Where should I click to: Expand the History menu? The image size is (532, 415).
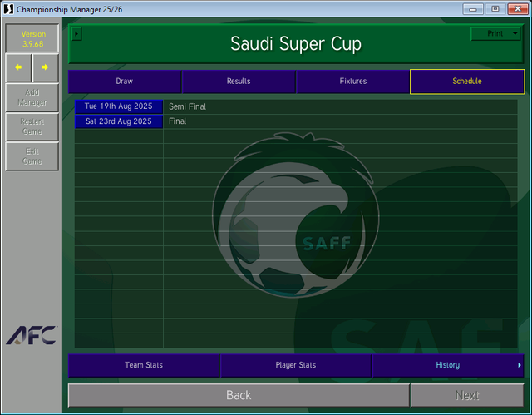448,365
